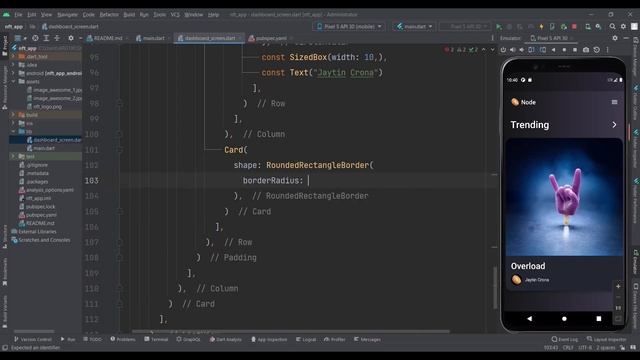
Task: Rotate emulator right icon
Action: click(543, 50)
